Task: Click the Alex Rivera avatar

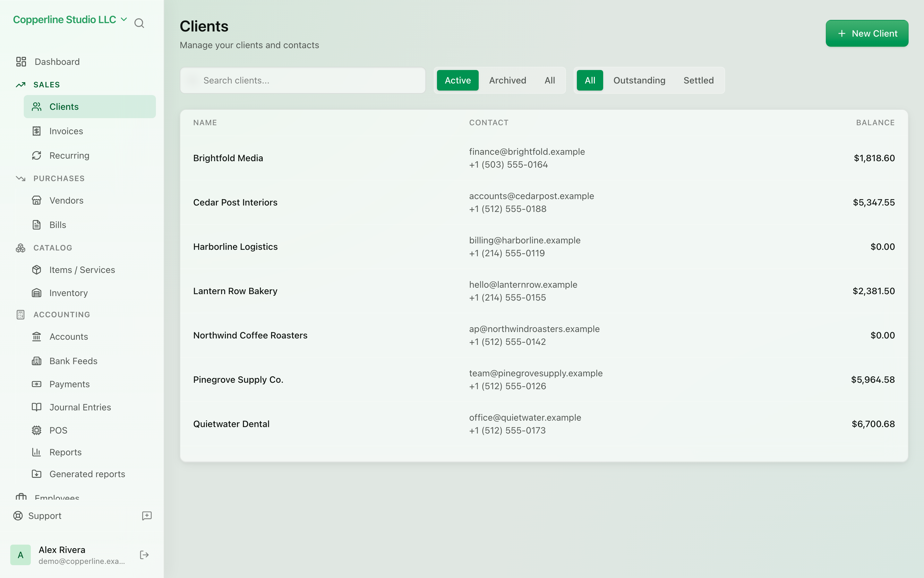Action: coord(21,555)
